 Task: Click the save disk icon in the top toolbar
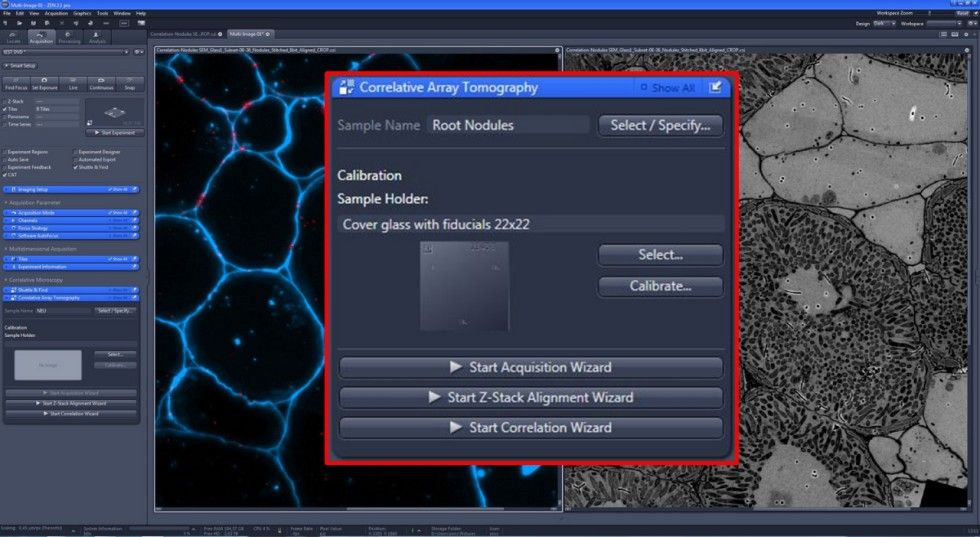[x=33, y=23]
